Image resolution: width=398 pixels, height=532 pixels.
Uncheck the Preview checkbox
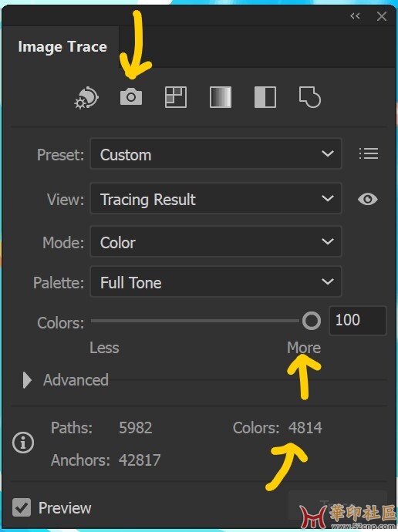pos(22,507)
